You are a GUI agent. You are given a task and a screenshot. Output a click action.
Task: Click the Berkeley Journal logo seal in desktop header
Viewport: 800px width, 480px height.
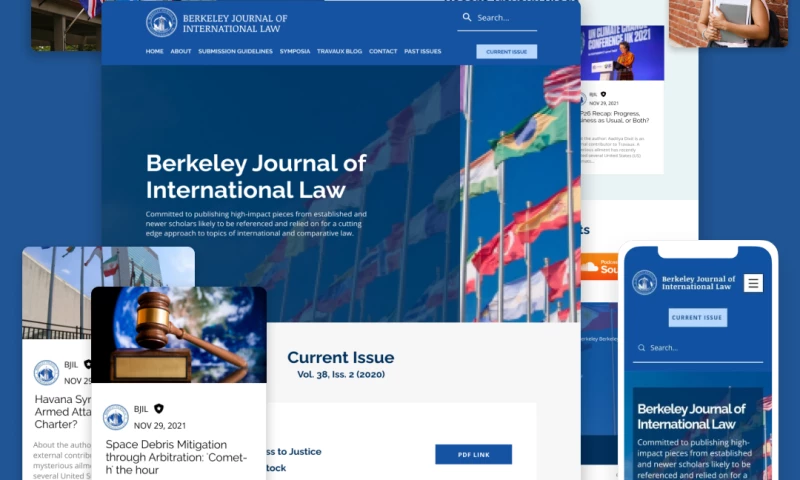pyautogui.click(x=161, y=22)
